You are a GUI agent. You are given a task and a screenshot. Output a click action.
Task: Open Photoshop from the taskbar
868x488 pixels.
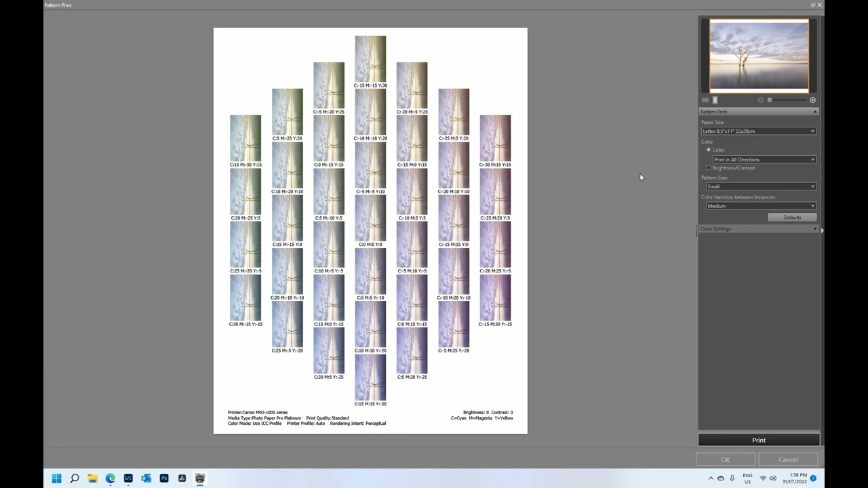pos(164,479)
